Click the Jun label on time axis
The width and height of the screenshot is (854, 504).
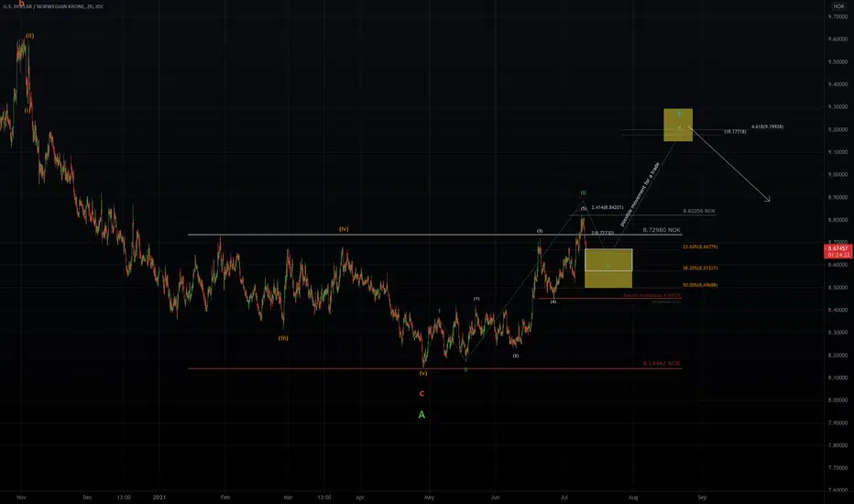495,498
